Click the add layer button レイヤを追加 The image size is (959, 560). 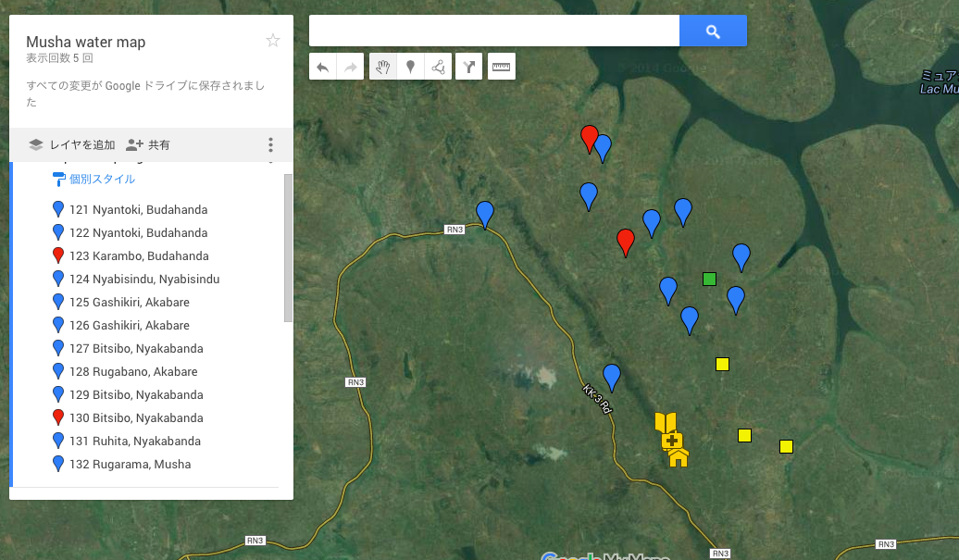pyautogui.click(x=71, y=145)
